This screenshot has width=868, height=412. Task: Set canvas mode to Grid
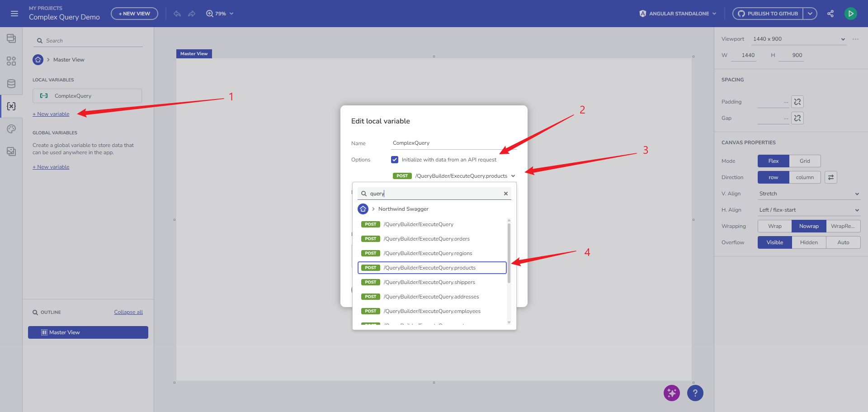(805, 161)
